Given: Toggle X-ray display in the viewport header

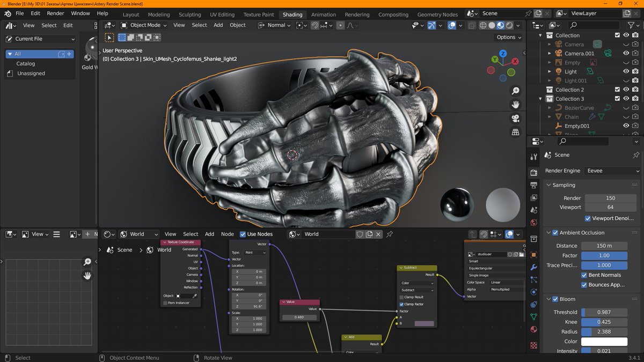Looking at the screenshot, I should click(472, 25).
